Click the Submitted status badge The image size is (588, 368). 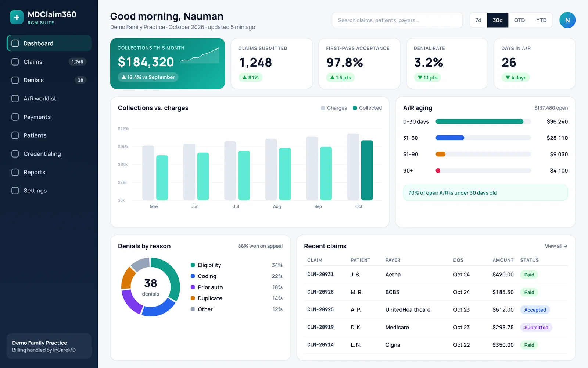click(x=536, y=328)
